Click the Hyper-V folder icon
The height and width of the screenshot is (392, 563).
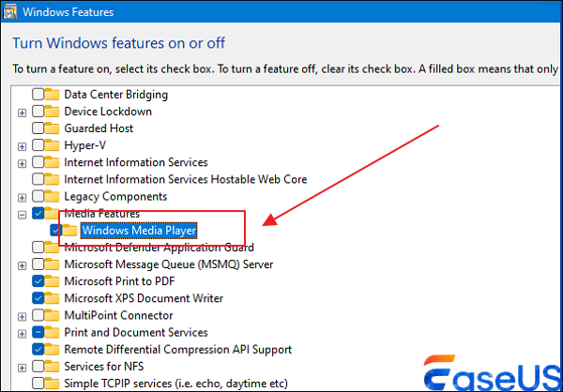(x=53, y=145)
